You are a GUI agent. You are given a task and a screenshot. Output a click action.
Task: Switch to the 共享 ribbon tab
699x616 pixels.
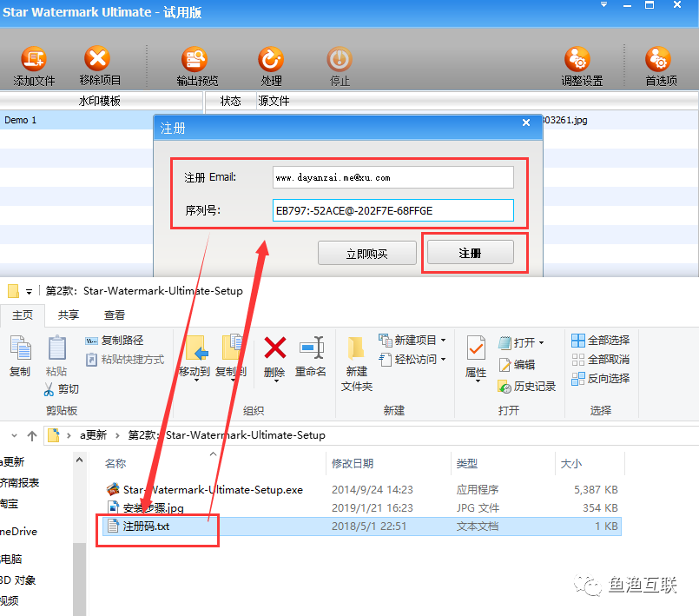pyautogui.click(x=69, y=315)
